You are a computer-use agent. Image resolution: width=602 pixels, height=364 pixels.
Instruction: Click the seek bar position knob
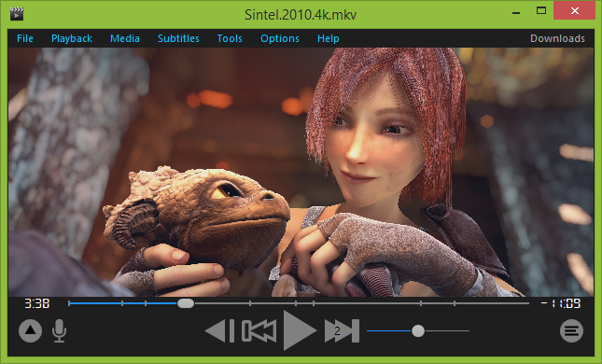[186, 303]
